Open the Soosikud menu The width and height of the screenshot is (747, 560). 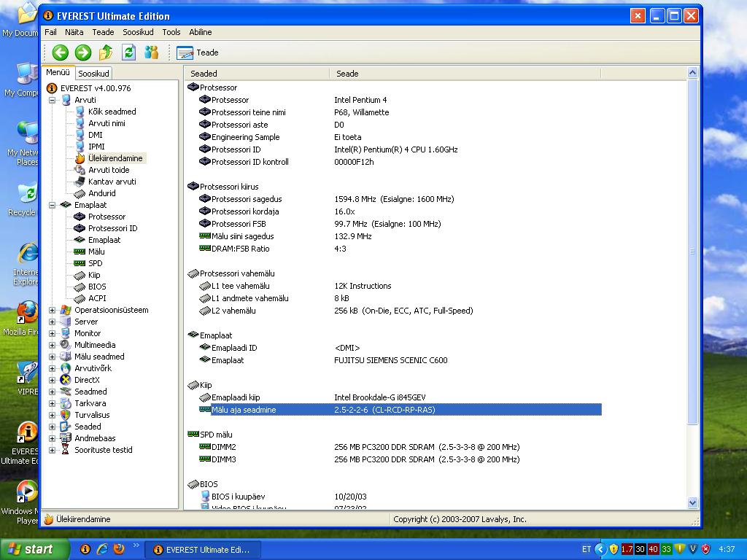tap(138, 32)
